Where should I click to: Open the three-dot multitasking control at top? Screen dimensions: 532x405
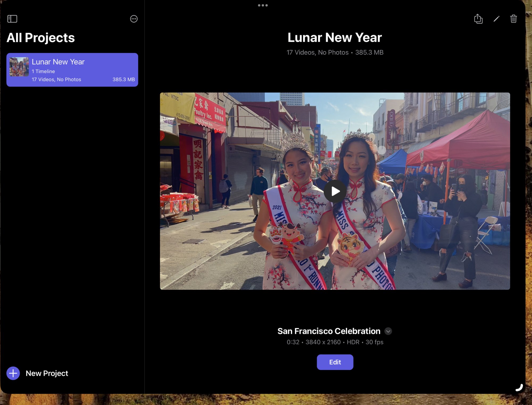(x=263, y=5)
